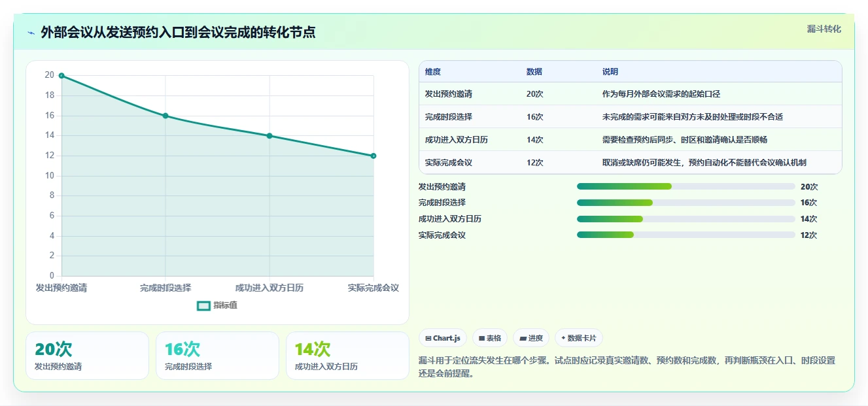This screenshot has height=406, width=868.
Task: Click the 表格 tag chip
Action: pyautogui.click(x=490, y=338)
